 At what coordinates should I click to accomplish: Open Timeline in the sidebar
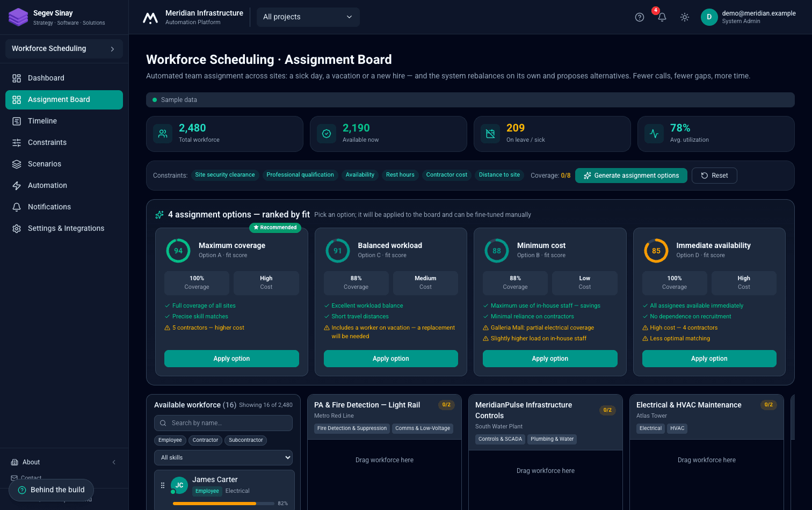pos(64,121)
